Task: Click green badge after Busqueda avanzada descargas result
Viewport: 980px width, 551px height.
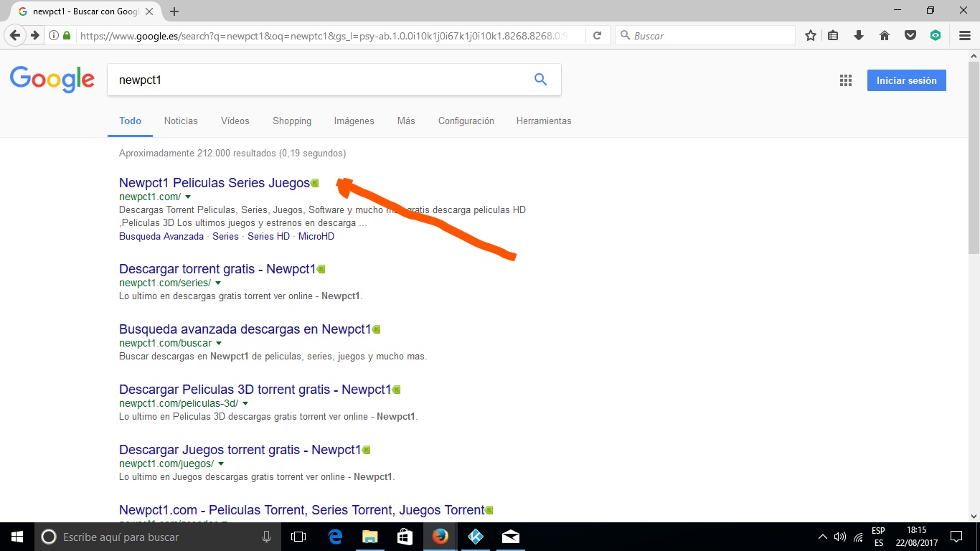Action: pos(376,329)
